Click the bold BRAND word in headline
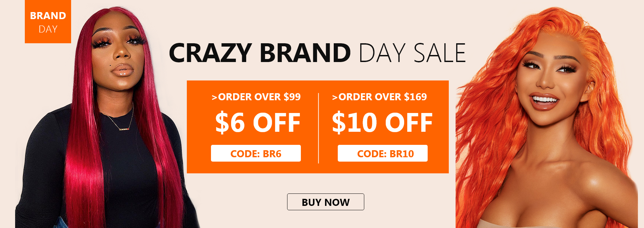The height and width of the screenshot is (228, 644). [x=305, y=53]
